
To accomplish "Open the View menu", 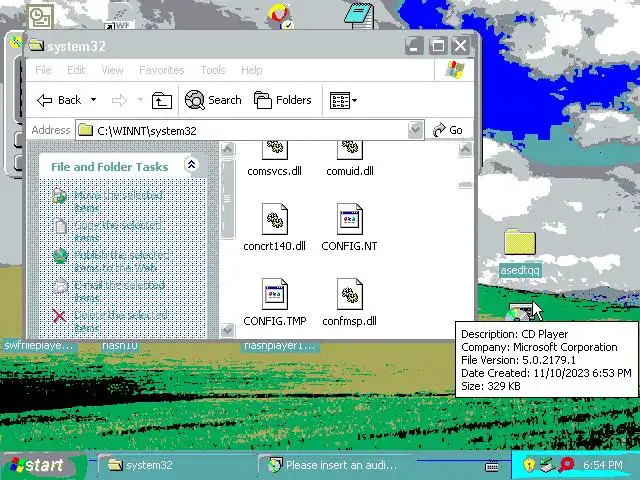I will (x=112, y=70).
